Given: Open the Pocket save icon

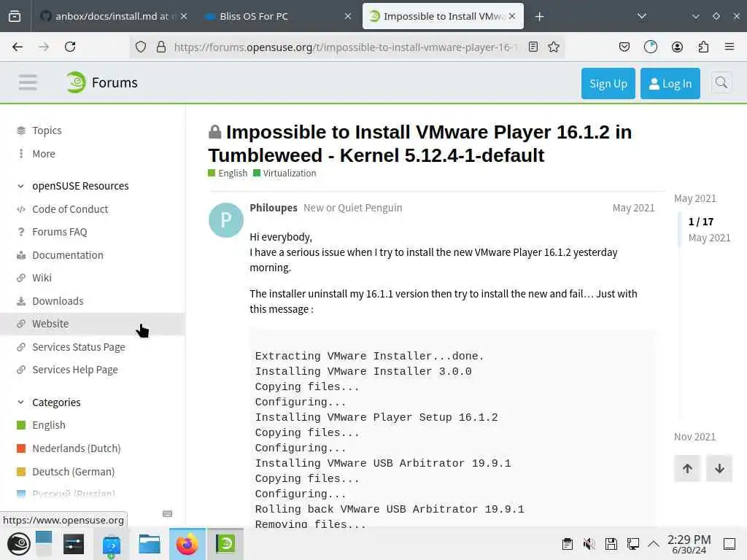Looking at the screenshot, I should click(x=624, y=47).
